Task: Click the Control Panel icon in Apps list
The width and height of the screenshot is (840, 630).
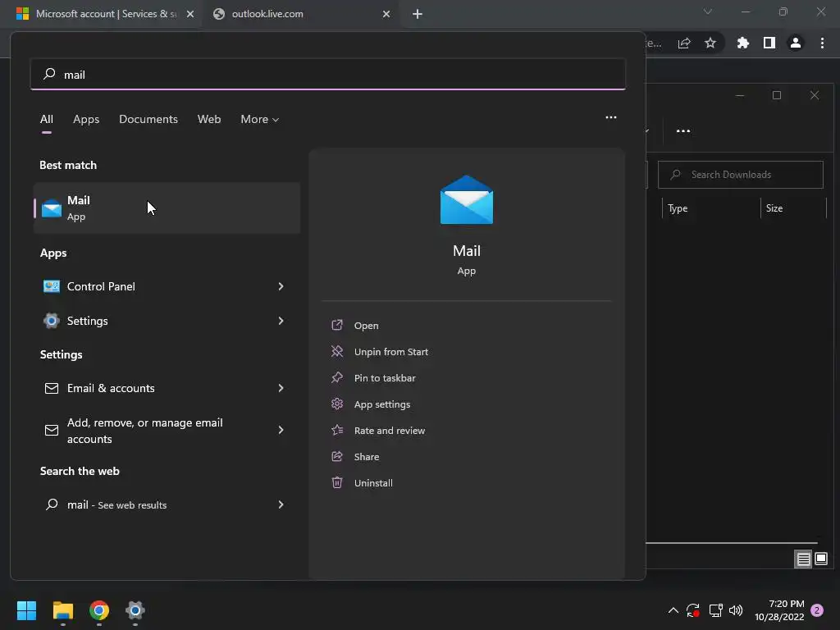Action: point(52,286)
